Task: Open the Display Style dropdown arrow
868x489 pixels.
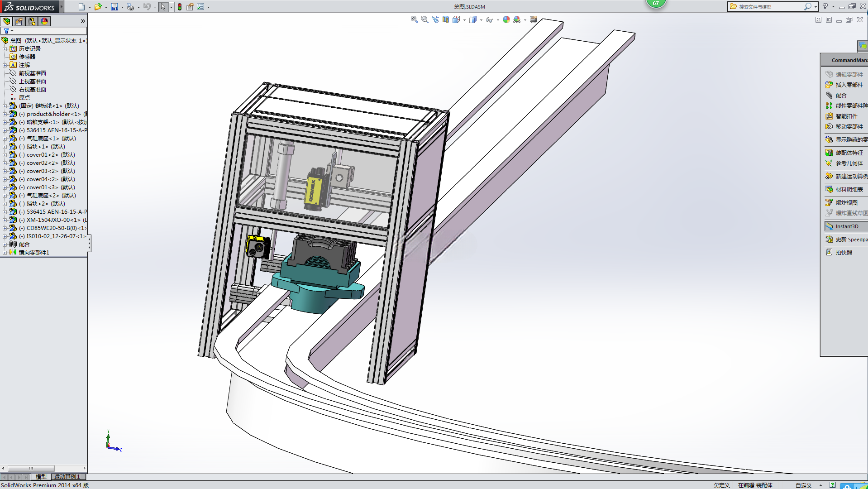Action: pos(481,20)
